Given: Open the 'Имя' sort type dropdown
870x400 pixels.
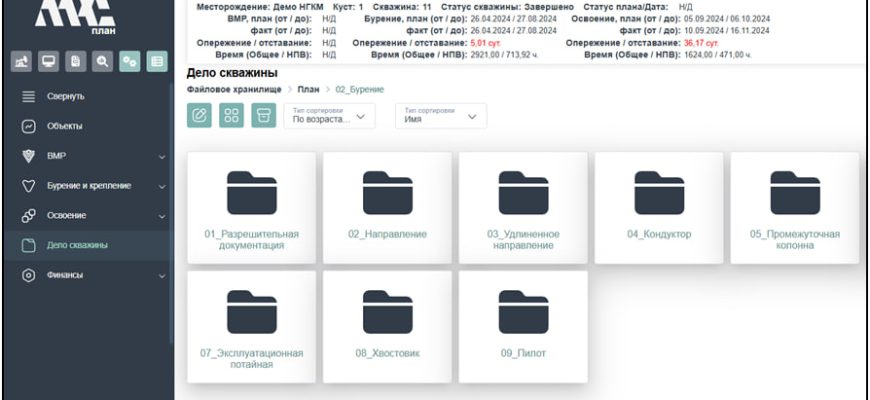Looking at the screenshot, I should (440, 116).
